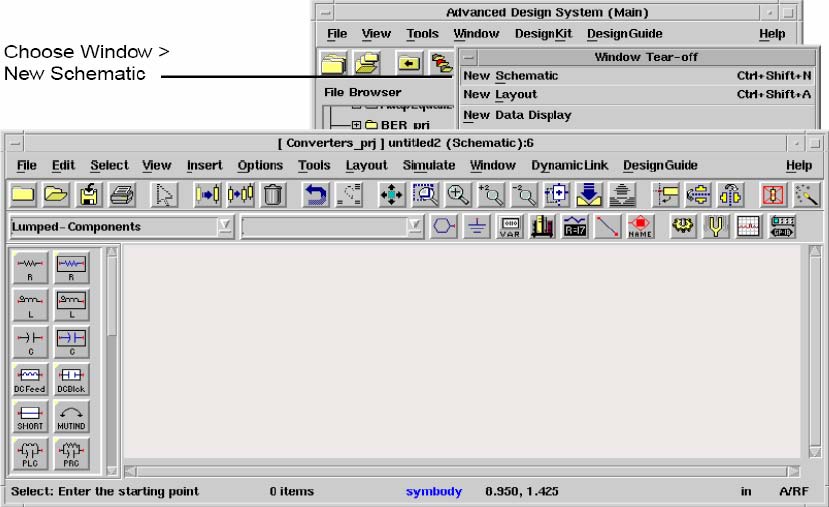The width and height of the screenshot is (829, 507).
Task: Select the MUTIND palette component
Action: click(x=71, y=416)
